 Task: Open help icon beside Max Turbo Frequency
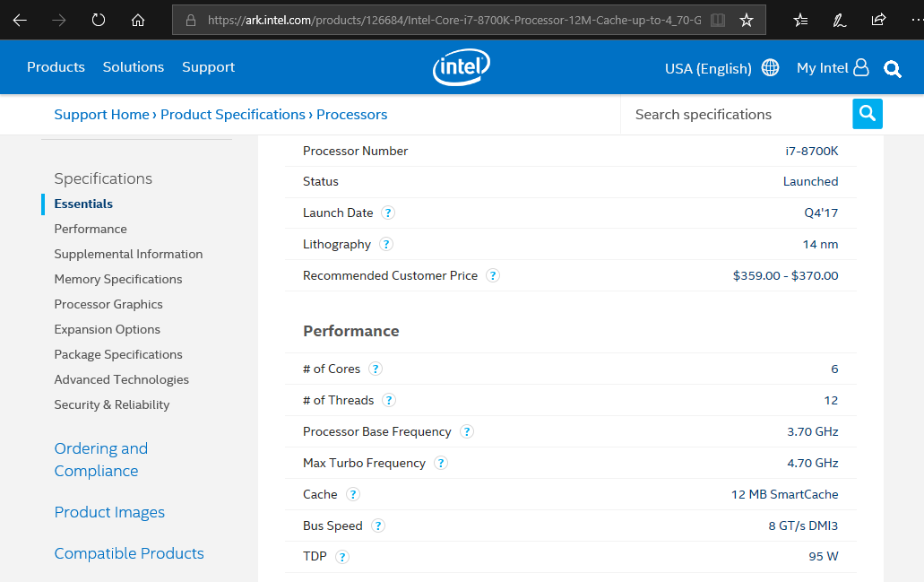[x=441, y=463]
